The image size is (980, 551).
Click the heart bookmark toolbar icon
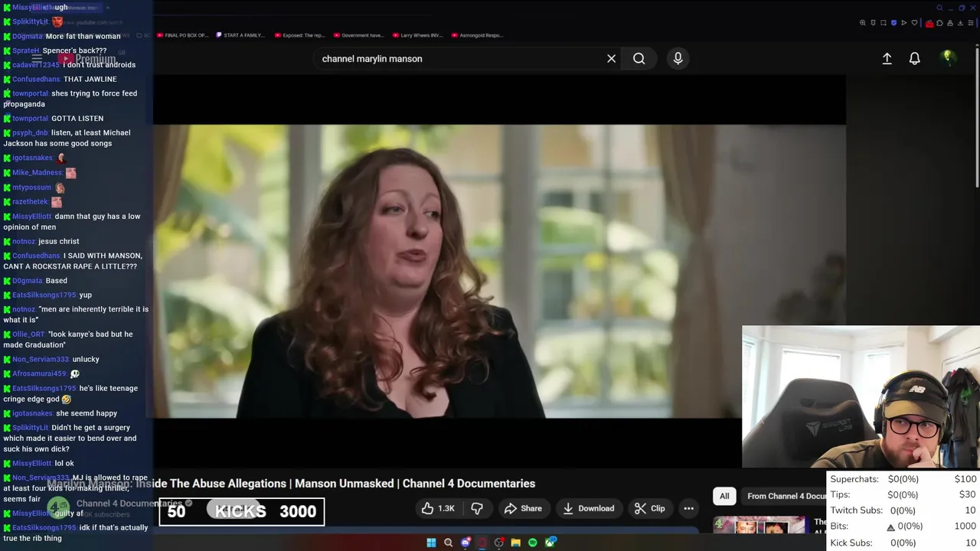pos(914,23)
